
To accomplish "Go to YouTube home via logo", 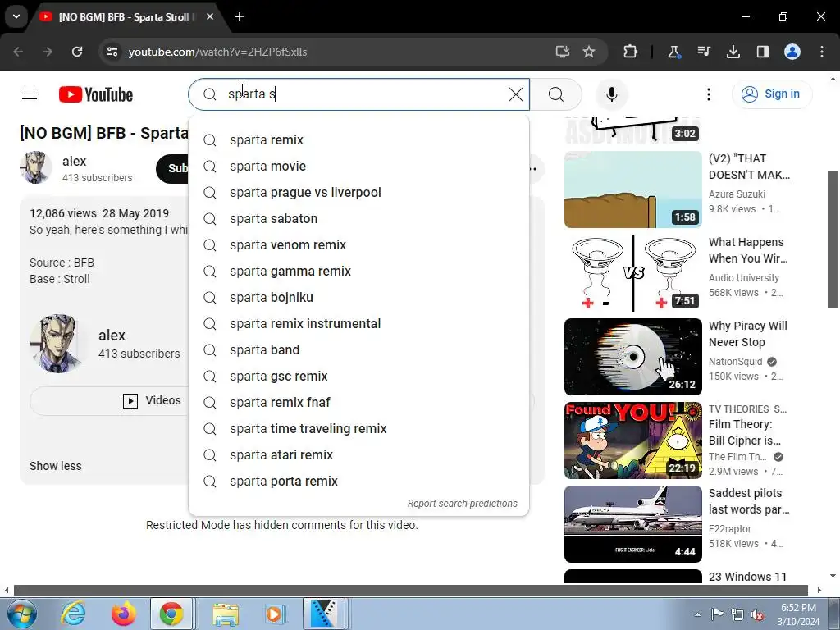I will (x=96, y=94).
